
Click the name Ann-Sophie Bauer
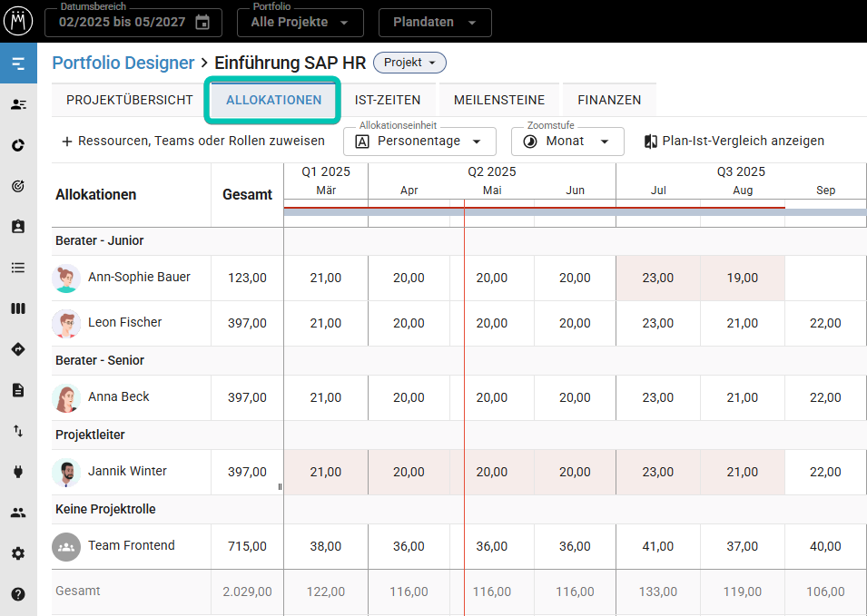139,277
